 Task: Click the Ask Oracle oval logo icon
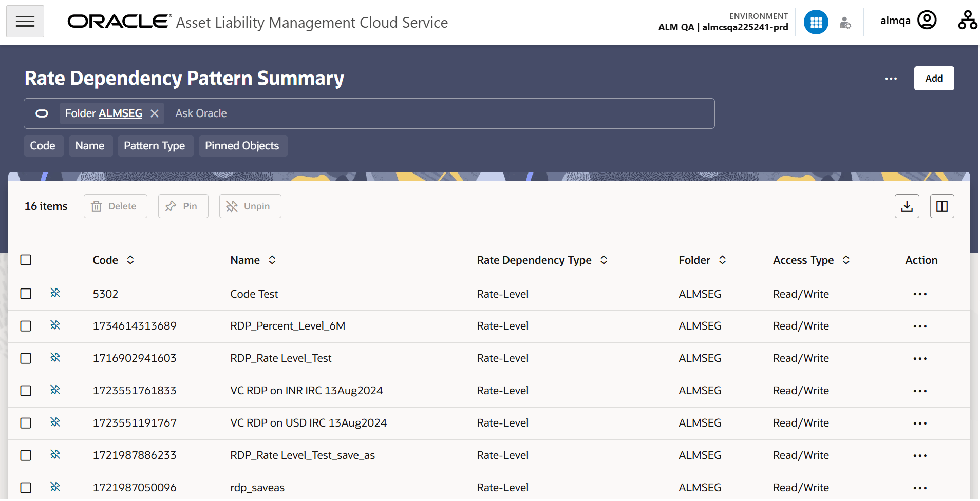[42, 113]
